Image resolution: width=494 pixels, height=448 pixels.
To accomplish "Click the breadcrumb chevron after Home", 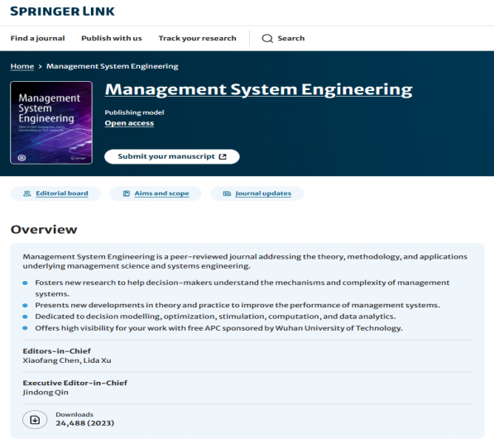I will coord(40,66).
